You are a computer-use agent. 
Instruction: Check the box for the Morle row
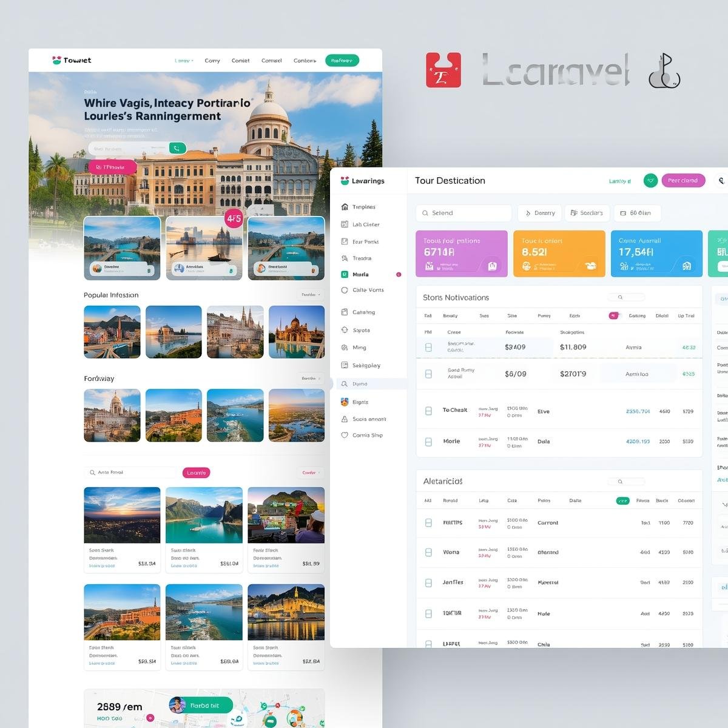428,442
